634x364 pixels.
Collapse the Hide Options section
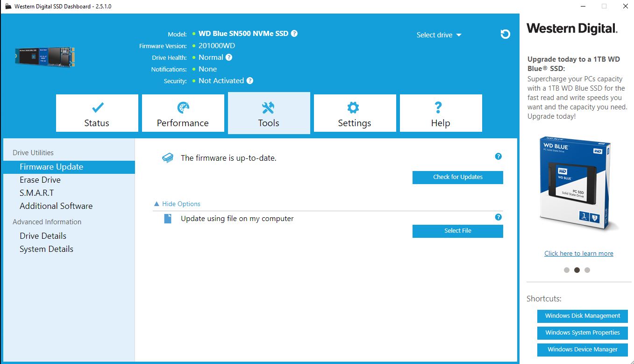point(177,204)
